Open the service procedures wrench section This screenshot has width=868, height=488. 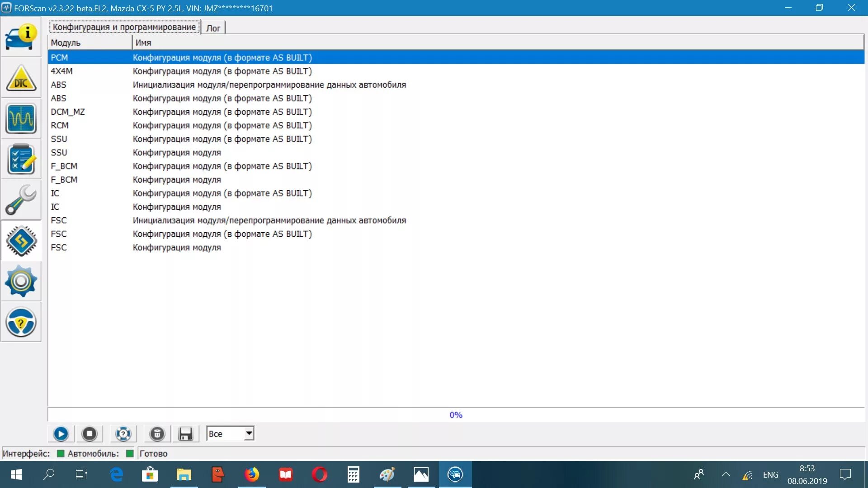tap(21, 200)
